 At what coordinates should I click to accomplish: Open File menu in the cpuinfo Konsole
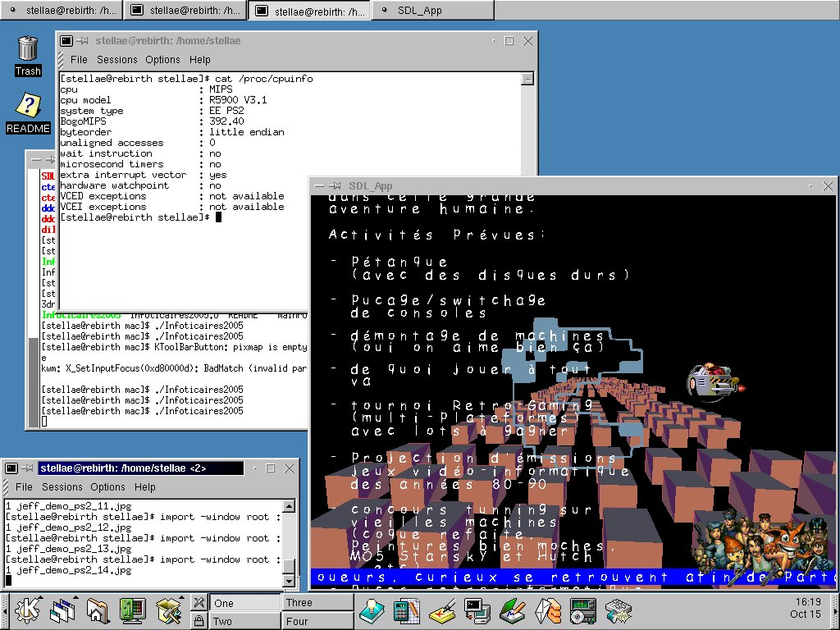coord(79,59)
